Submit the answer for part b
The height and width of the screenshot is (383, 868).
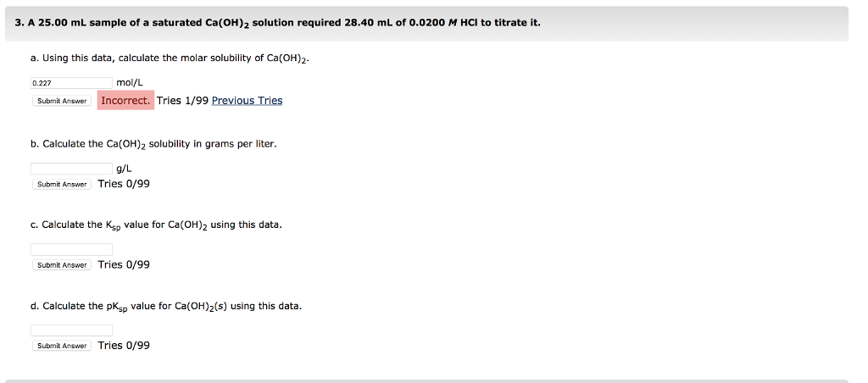62,184
